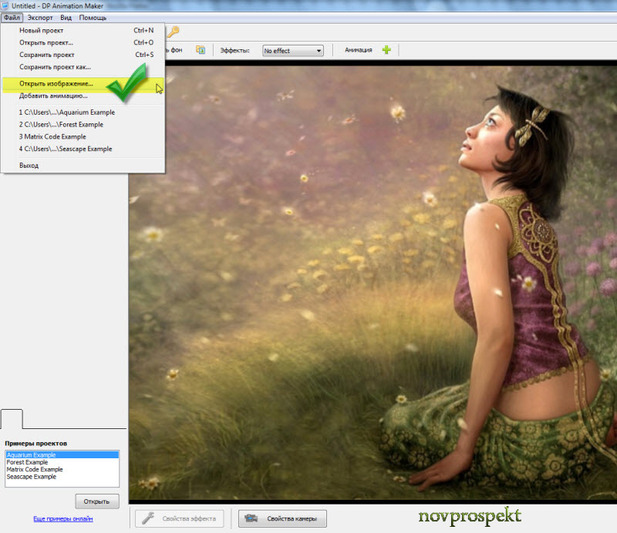Open recent file Seascape Example in menu
This screenshot has width=617, height=533.
point(83,149)
